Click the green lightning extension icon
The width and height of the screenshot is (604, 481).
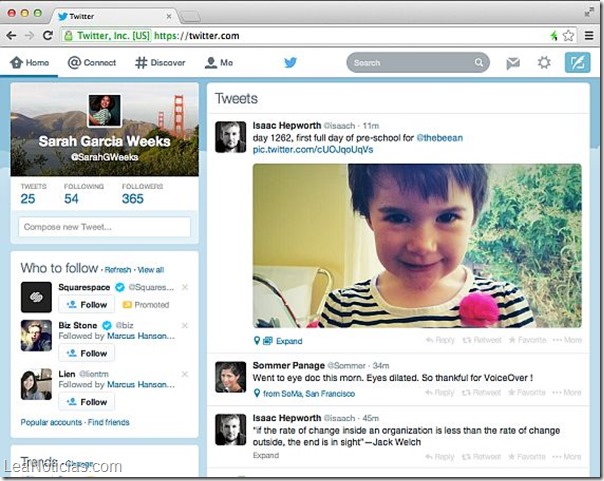pos(554,36)
